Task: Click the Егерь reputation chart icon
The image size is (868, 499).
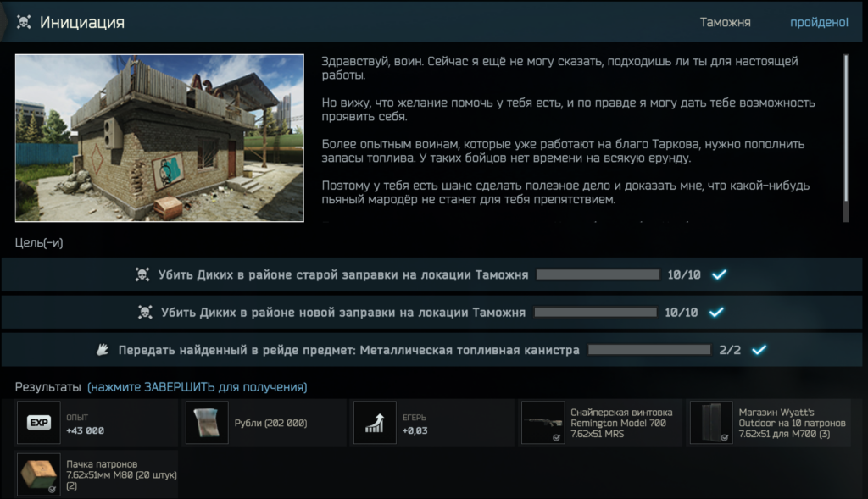Action: click(x=375, y=423)
